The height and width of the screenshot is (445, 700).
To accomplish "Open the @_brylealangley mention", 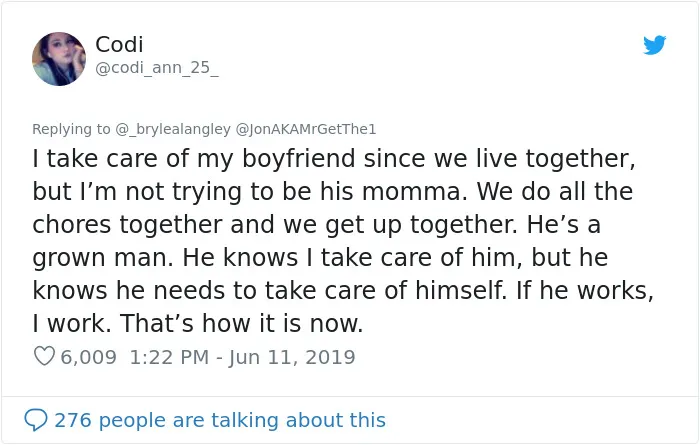I will click(173, 129).
